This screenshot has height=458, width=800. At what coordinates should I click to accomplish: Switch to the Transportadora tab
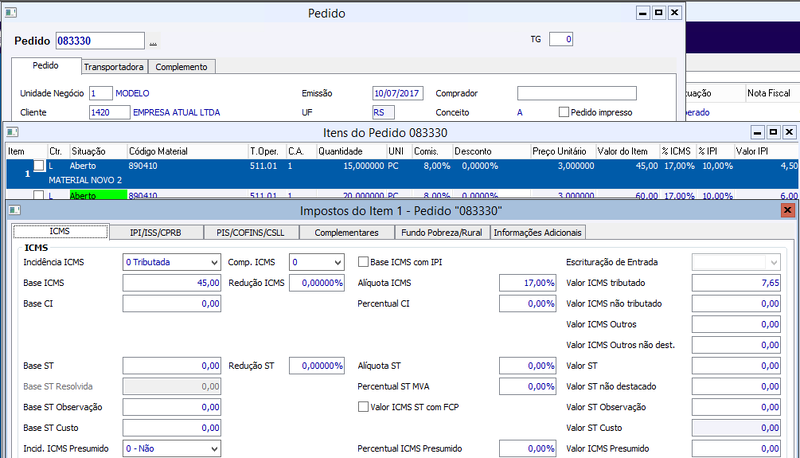pyautogui.click(x=113, y=67)
